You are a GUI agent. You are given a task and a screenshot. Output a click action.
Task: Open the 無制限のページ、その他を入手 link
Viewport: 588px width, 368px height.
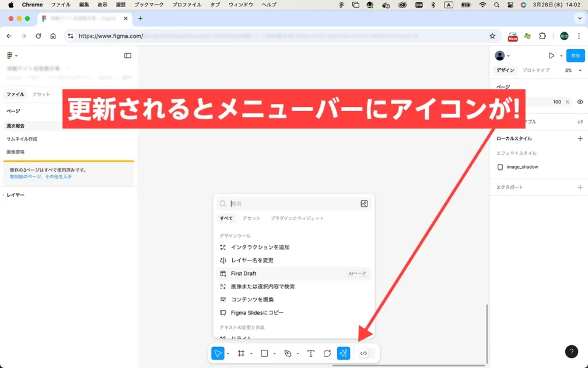(41, 176)
